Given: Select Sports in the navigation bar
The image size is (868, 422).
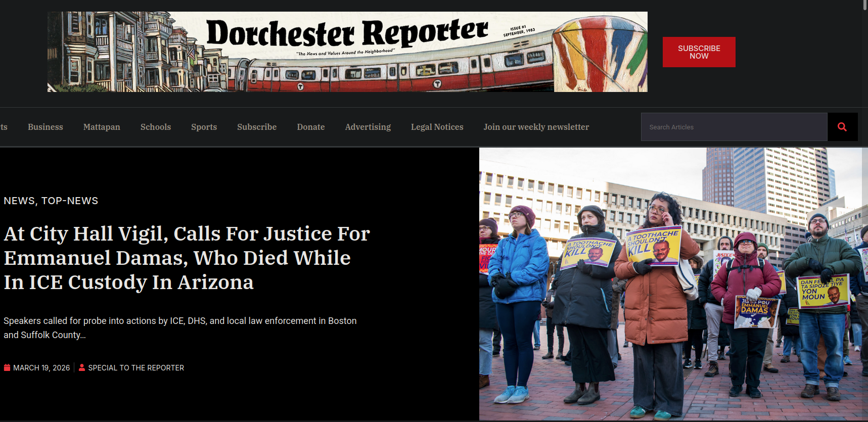Looking at the screenshot, I should point(204,127).
